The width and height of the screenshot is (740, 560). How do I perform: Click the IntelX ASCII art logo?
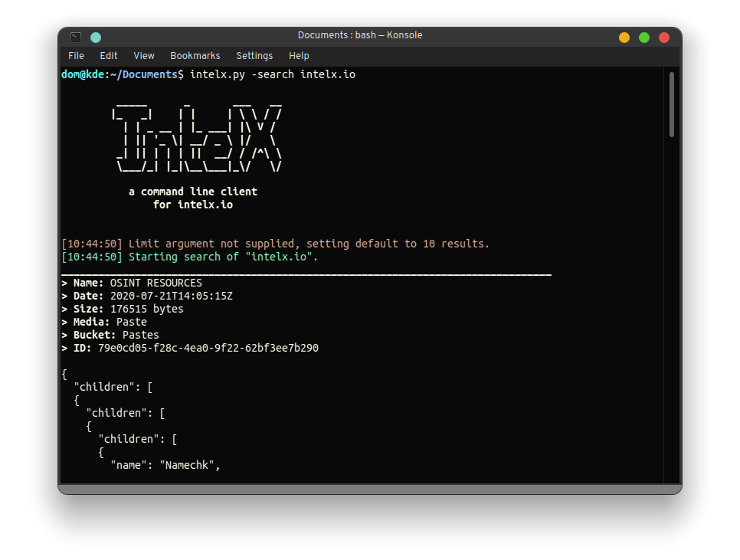(197, 137)
